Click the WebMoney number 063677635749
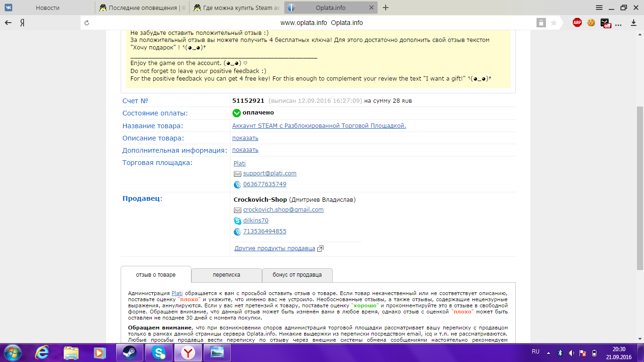Screen dimensions: 644x362 [x=264, y=184]
